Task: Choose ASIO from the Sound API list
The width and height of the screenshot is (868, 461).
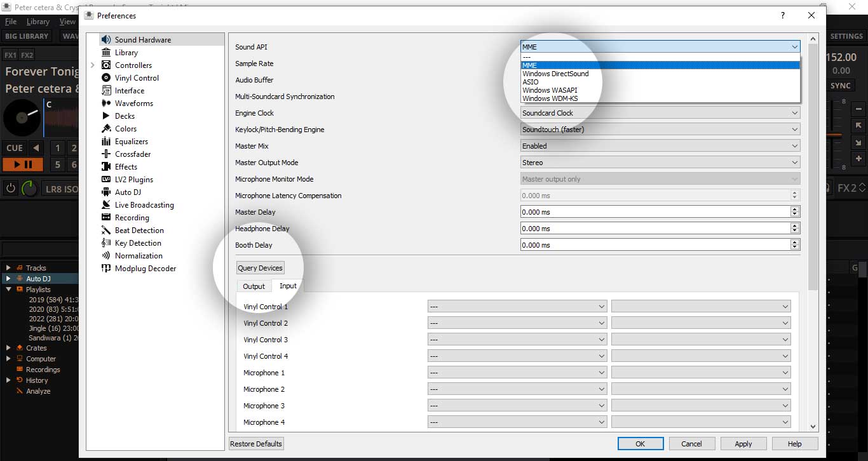Action: pos(531,82)
